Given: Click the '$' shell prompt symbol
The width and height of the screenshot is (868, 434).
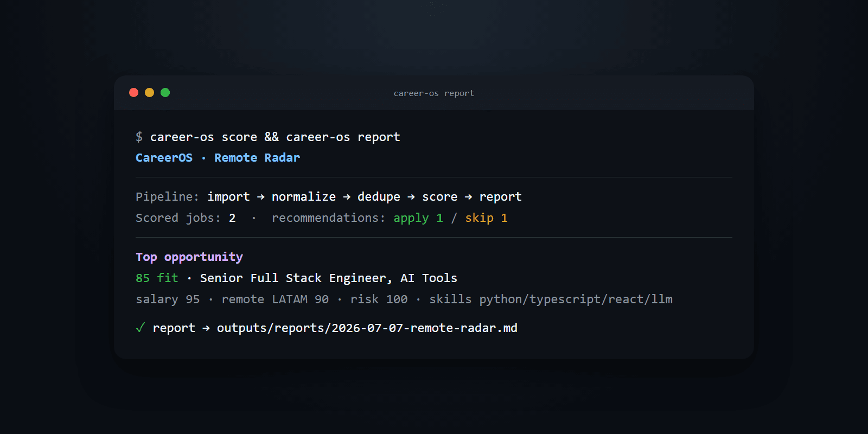Looking at the screenshot, I should point(139,137).
